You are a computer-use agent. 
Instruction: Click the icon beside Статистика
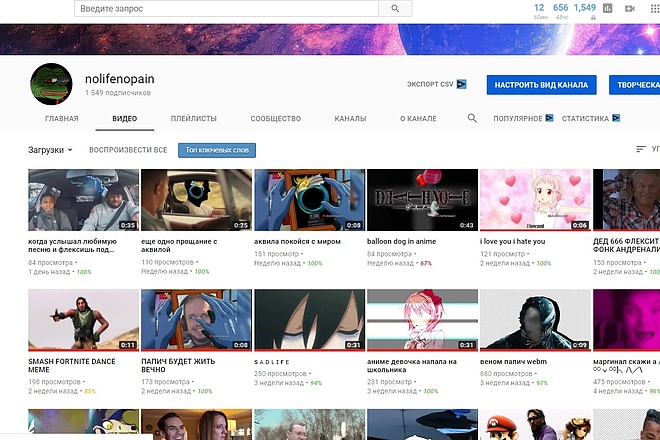[616, 118]
